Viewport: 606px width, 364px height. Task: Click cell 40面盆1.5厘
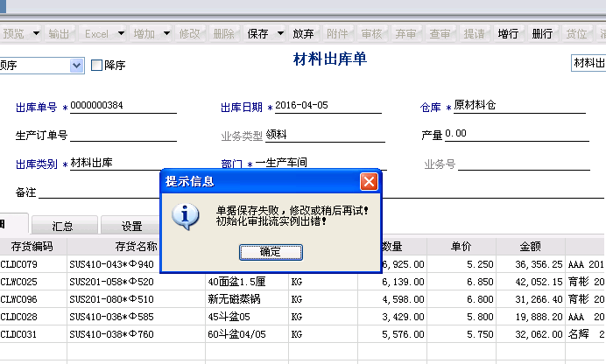pos(247,282)
